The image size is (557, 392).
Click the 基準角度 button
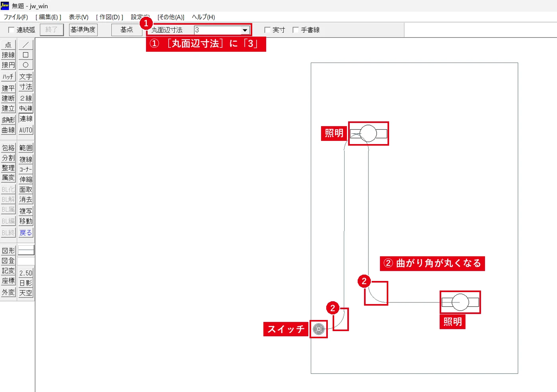click(83, 30)
